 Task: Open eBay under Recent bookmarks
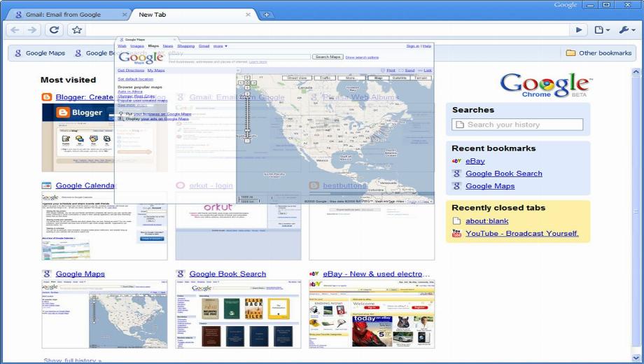tap(475, 161)
